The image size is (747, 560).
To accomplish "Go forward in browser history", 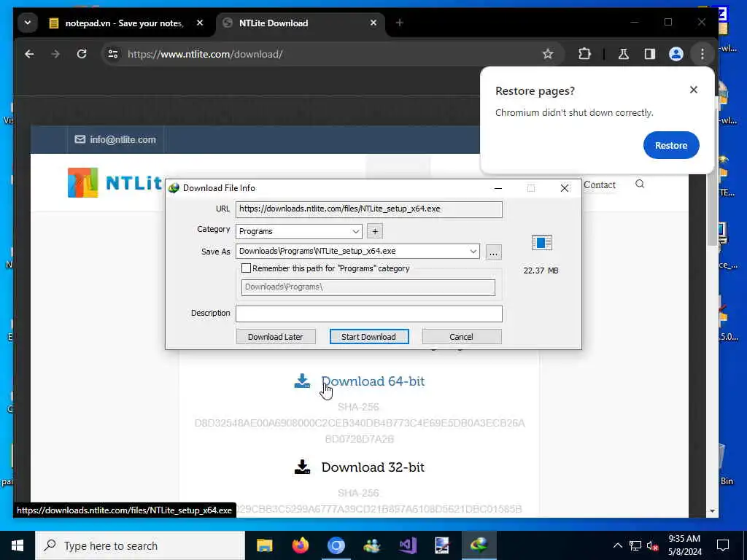I will (55, 54).
